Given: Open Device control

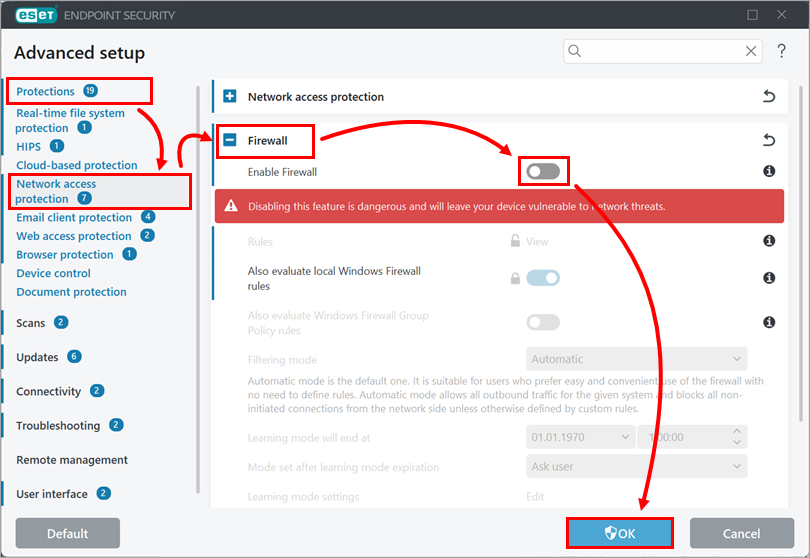Looking at the screenshot, I should tap(53, 273).
